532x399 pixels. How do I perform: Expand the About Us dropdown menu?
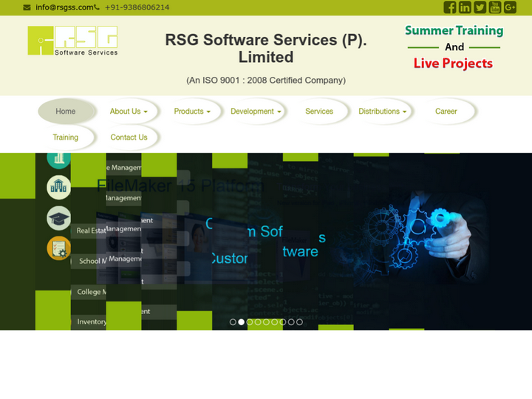coord(129,112)
